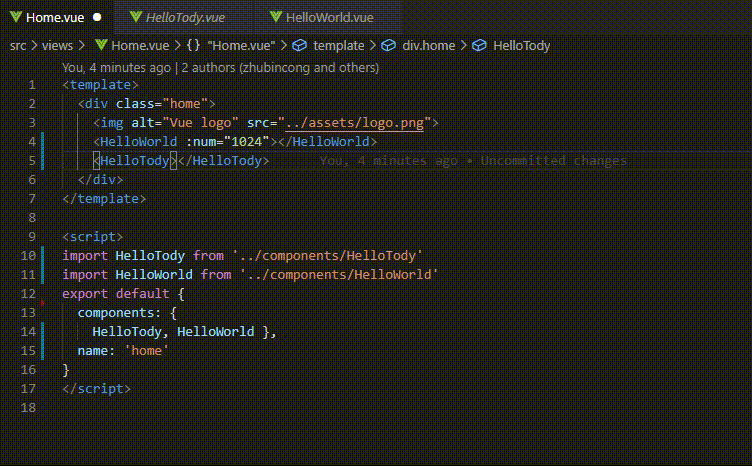
Task: Click braces icon in breadcrumb
Action: tap(193, 46)
